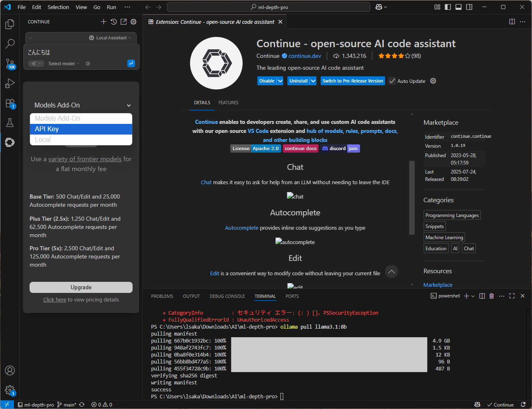Toggle the primary sidebar visibility
Viewport: 532px width, 409px height.
tap(448, 7)
